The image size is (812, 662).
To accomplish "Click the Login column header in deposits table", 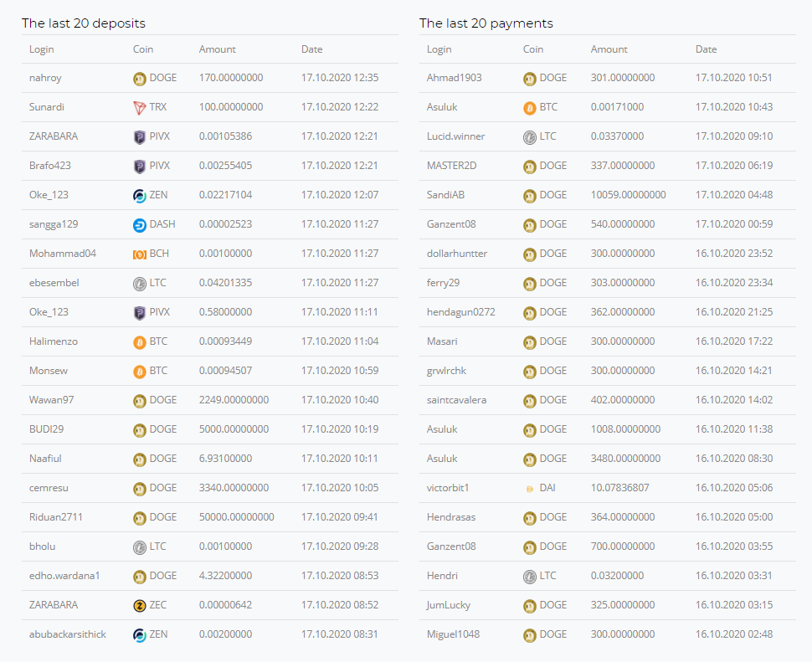I will click(41, 49).
